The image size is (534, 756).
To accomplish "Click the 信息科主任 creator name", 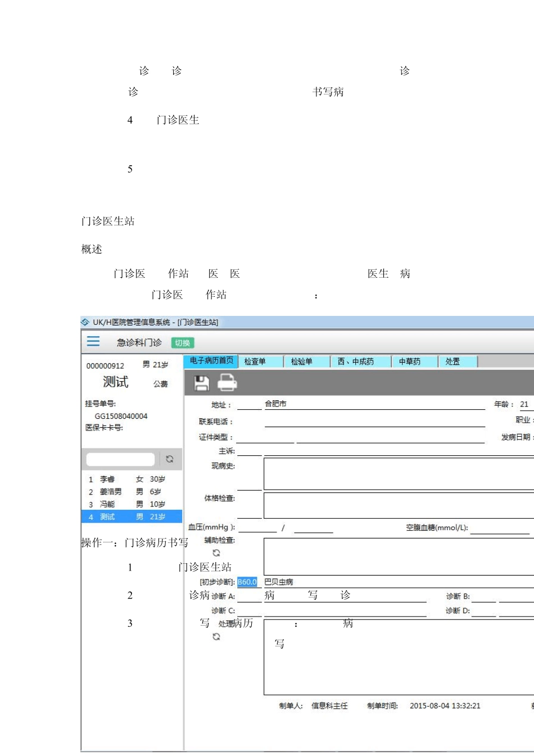I will pyautogui.click(x=329, y=706).
